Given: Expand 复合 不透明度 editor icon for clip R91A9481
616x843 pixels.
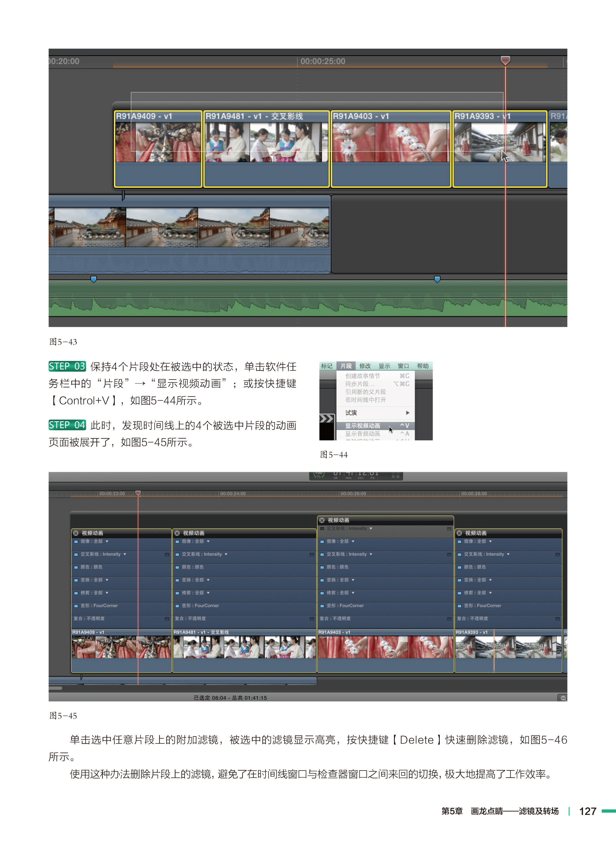Looking at the screenshot, I should tap(312, 618).
